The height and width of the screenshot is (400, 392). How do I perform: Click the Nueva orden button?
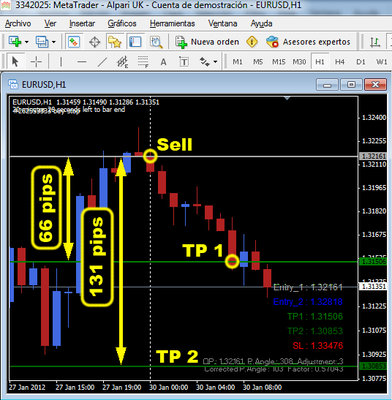pos(207,42)
